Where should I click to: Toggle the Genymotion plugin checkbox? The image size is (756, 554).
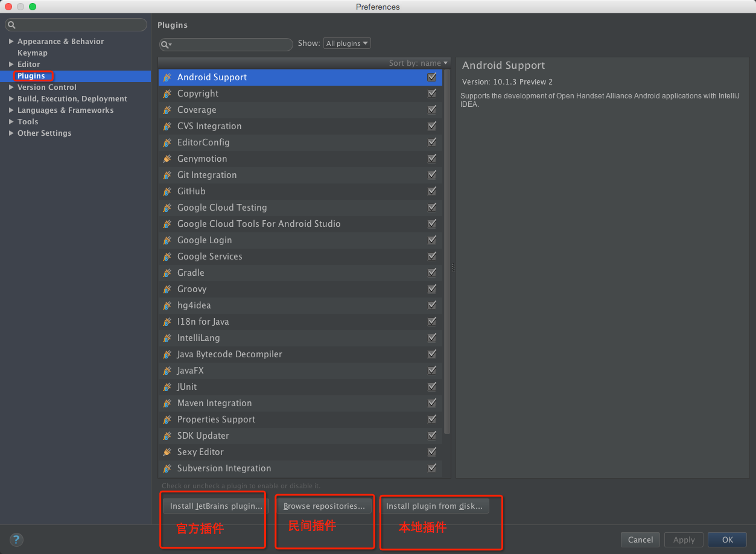click(431, 159)
